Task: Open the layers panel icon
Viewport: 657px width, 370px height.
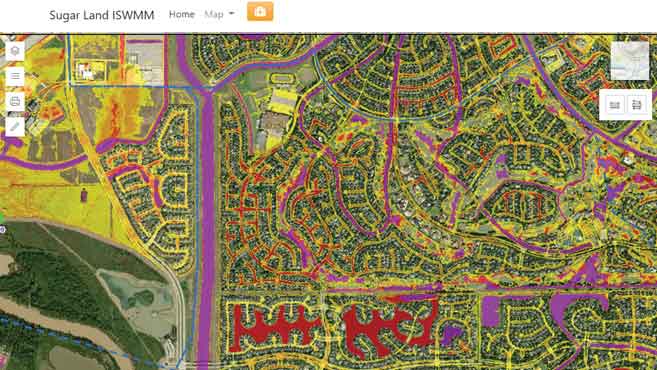Action: tap(15, 51)
